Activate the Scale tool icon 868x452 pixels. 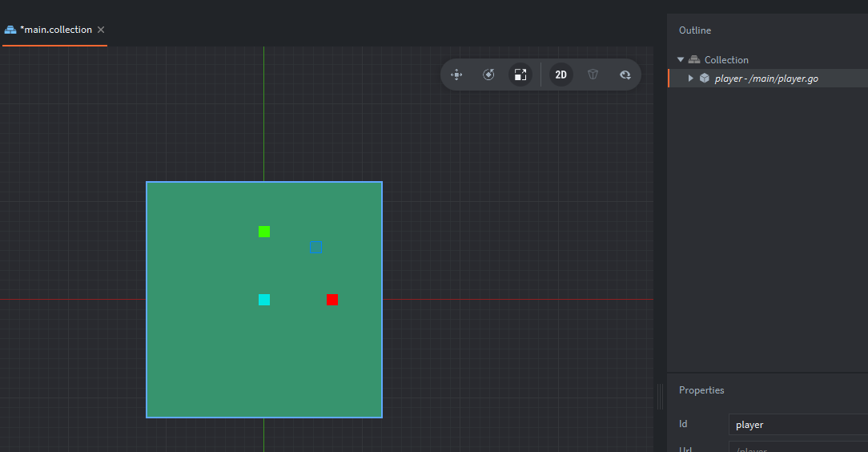point(520,75)
